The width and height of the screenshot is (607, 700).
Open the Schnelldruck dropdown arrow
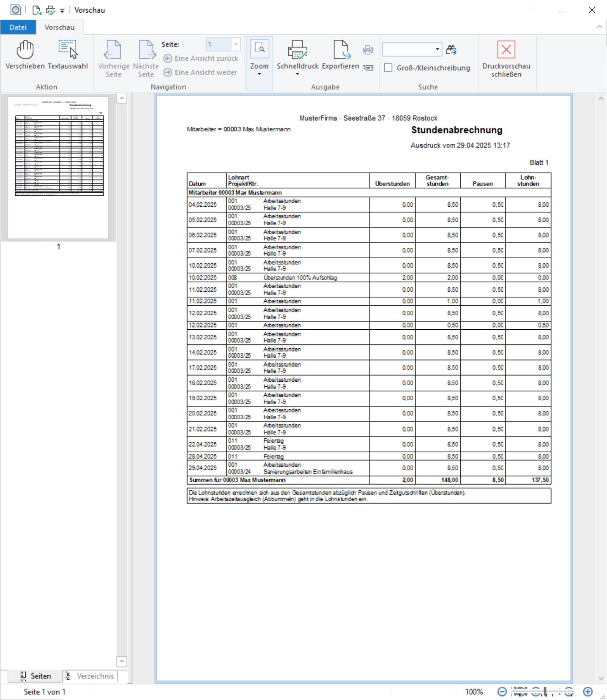(x=297, y=74)
